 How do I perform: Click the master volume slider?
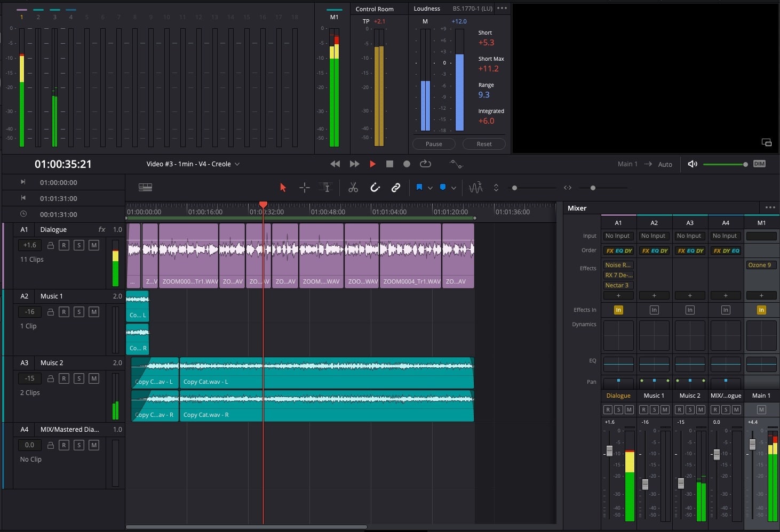(725, 164)
